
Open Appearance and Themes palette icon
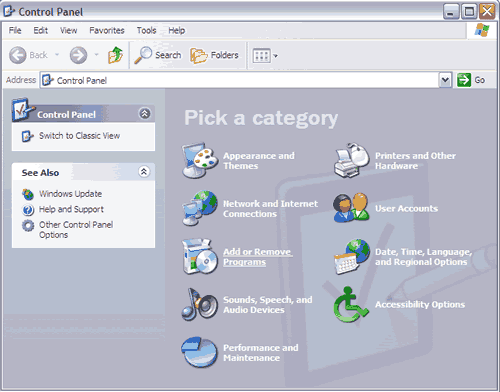[x=200, y=161]
